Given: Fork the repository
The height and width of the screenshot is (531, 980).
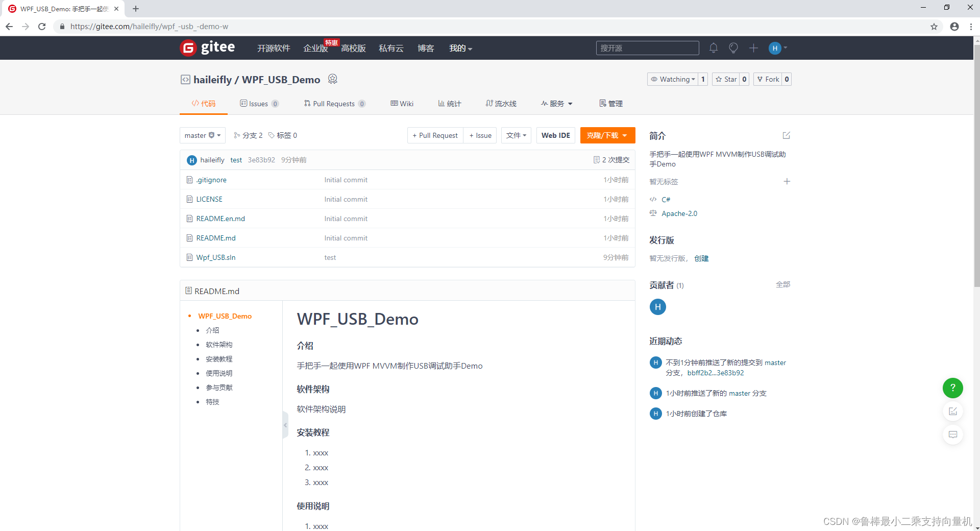Looking at the screenshot, I should coord(768,79).
